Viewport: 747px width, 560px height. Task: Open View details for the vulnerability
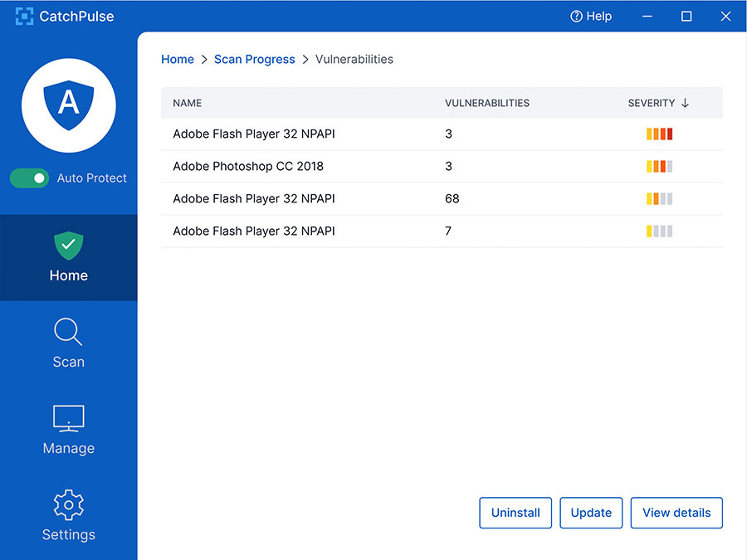676,513
